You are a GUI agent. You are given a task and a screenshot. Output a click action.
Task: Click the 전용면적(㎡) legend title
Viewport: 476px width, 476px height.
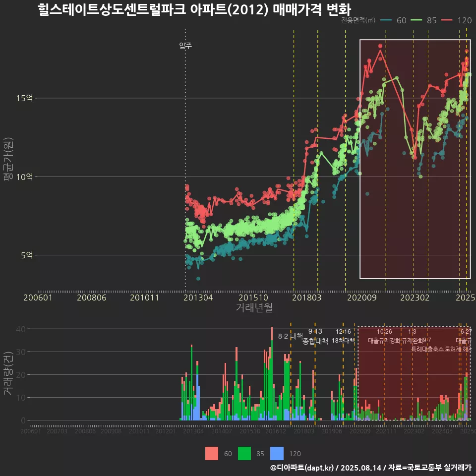pos(358,20)
